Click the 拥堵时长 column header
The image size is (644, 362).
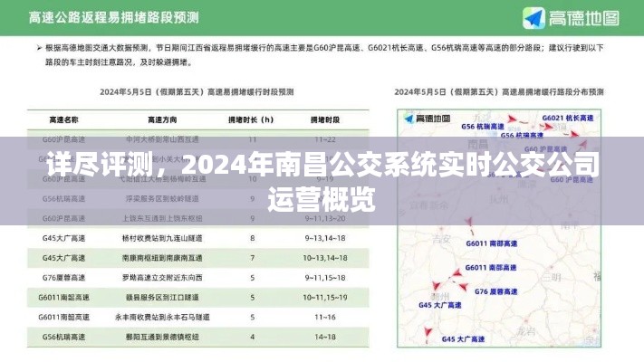(x=252, y=119)
